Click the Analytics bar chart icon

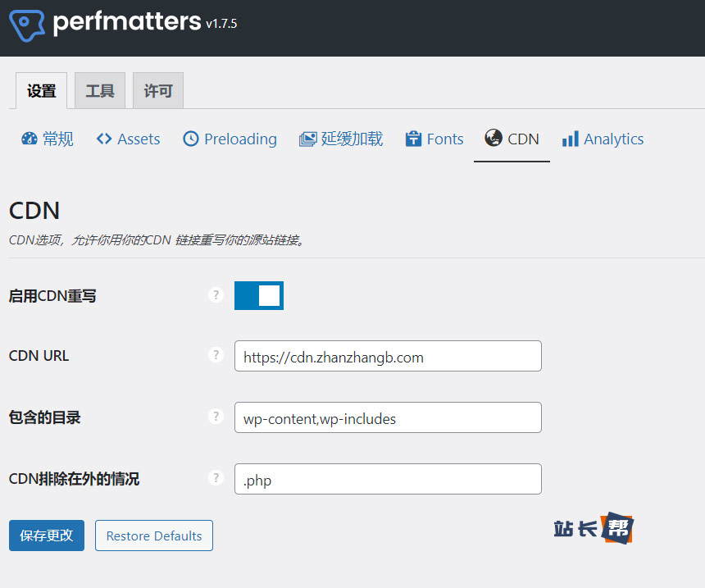click(x=571, y=139)
